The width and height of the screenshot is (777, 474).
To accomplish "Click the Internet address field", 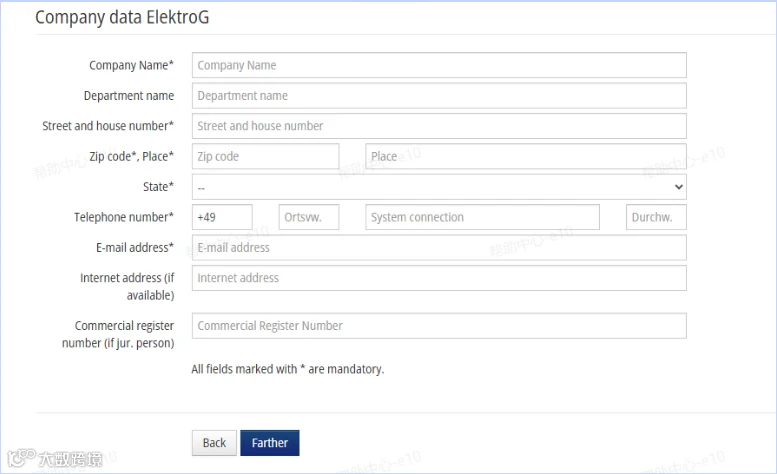I will coord(439,278).
